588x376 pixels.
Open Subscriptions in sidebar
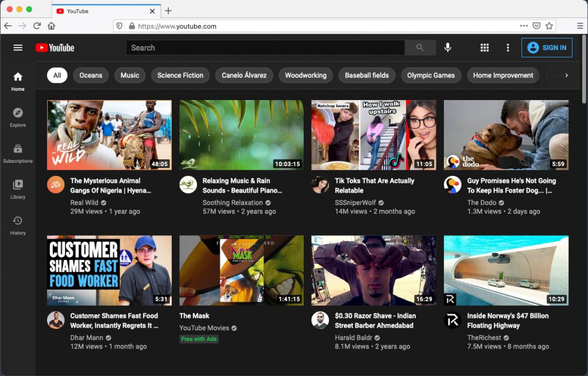18,154
